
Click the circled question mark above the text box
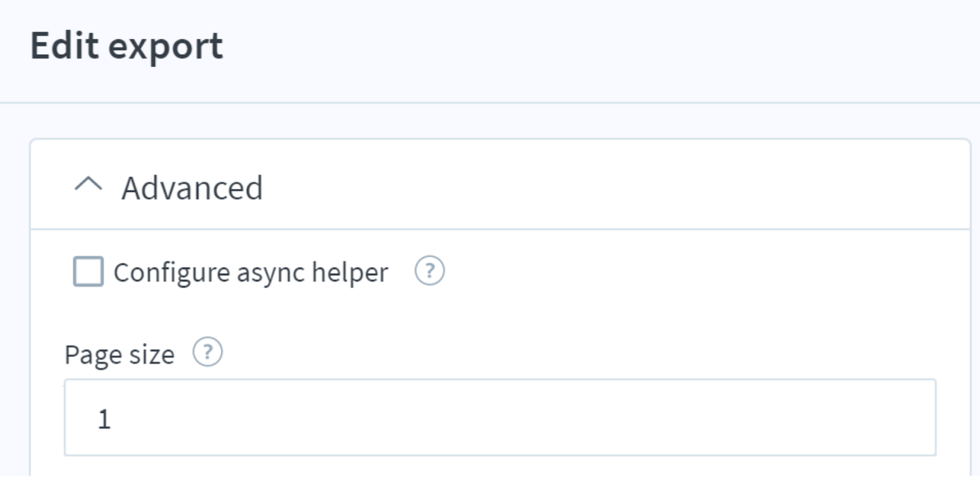(207, 352)
